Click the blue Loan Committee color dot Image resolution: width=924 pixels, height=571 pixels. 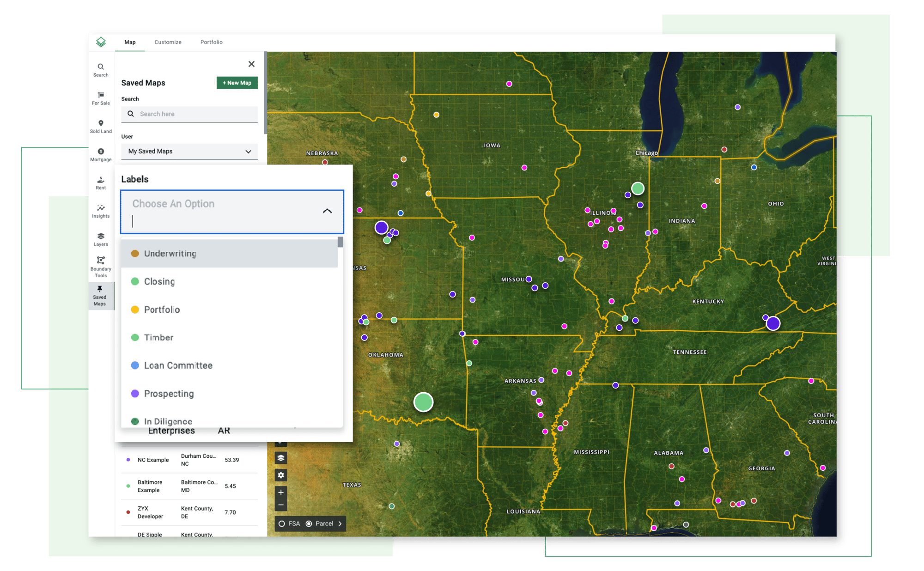135,365
